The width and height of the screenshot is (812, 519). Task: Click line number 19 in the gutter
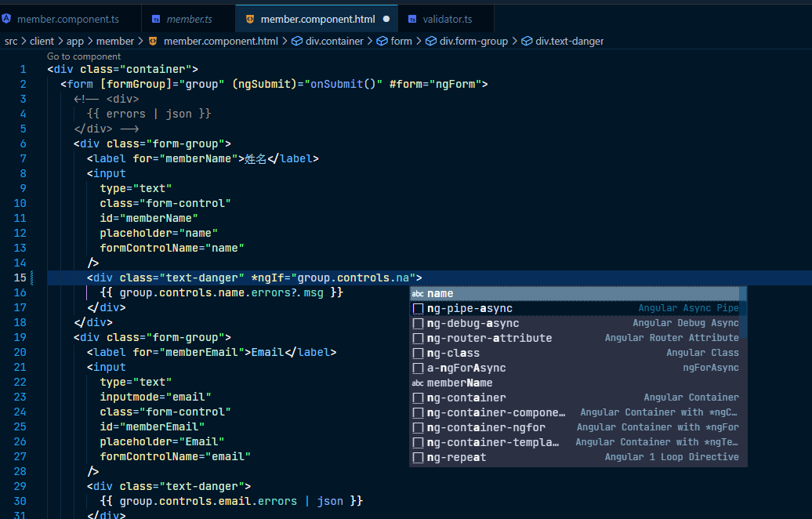20,337
